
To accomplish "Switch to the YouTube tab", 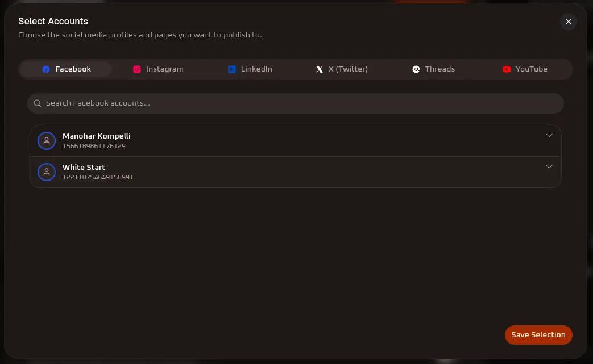I will pos(525,69).
